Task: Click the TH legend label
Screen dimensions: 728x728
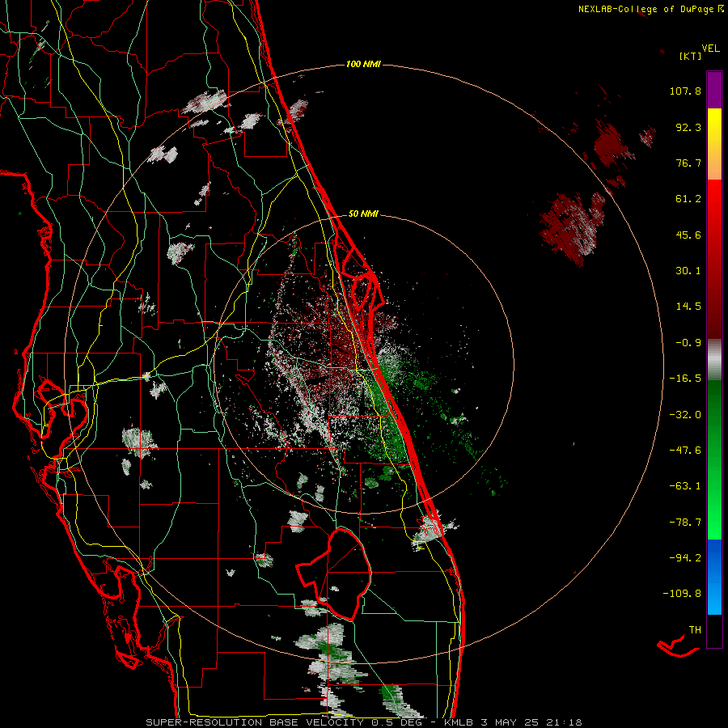Action: (x=695, y=630)
